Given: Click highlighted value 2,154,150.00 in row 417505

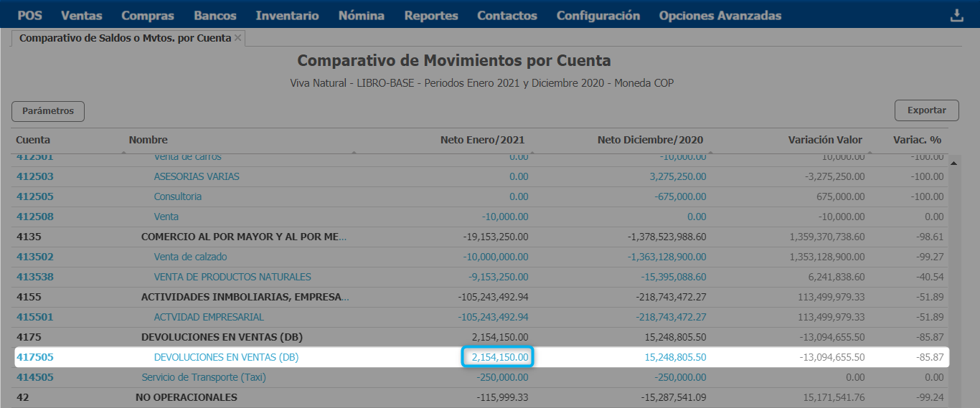Looking at the screenshot, I should pos(496,357).
